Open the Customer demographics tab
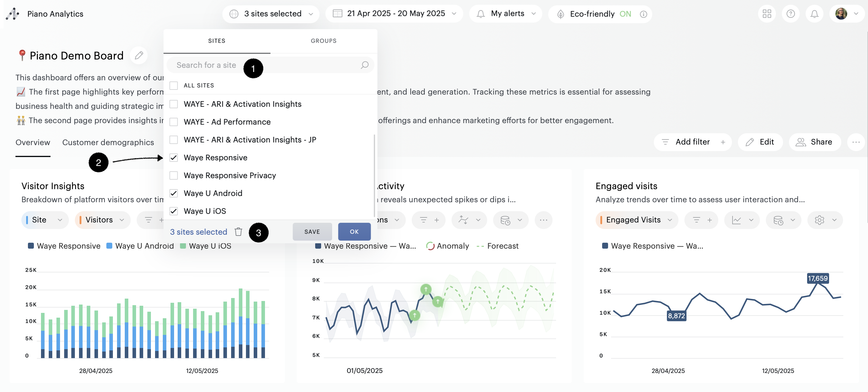Screen dimensions: 868x392 pyautogui.click(x=108, y=142)
